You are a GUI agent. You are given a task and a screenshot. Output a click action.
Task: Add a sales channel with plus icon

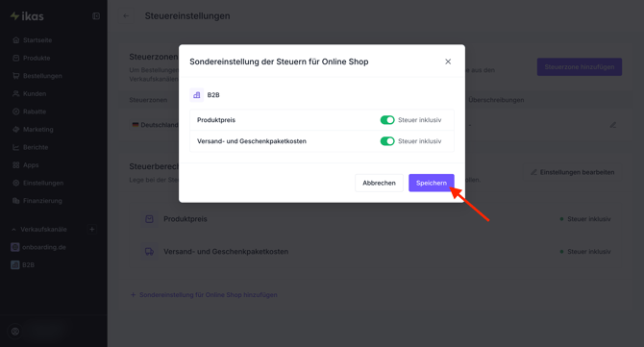[x=92, y=229]
